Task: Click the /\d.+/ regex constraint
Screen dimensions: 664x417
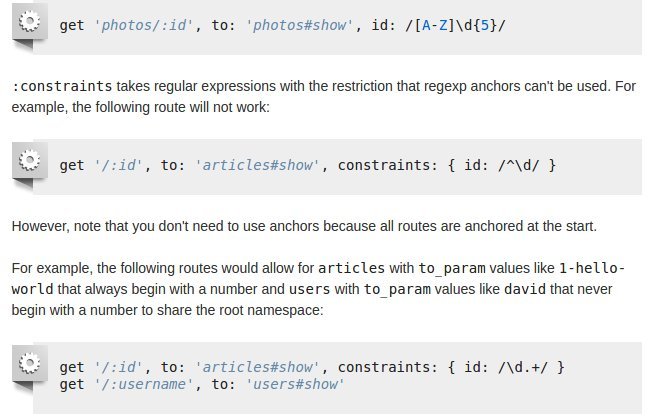Action: pyautogui.click(x=523, y=367)
